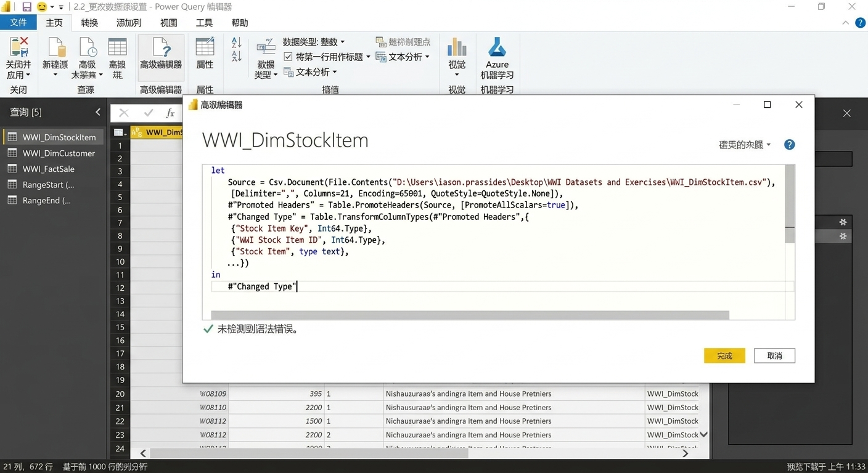Switch to the Home tab
The width and height of the screenshot is (868, 473).
(54, 23)
